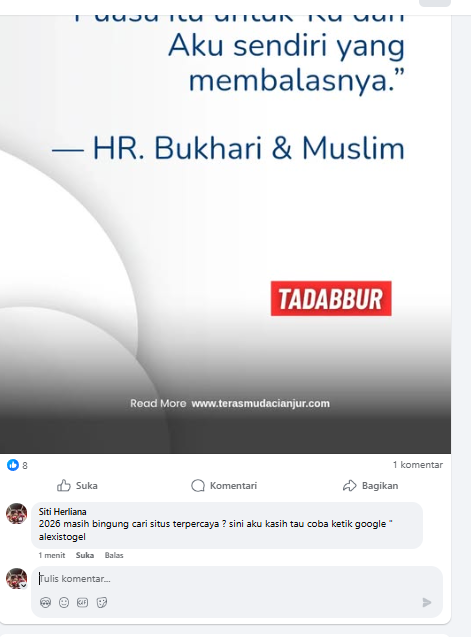Screen dimensions: 471x637
Task: Open the emoji picker in comment box
Action: [64, 602]
